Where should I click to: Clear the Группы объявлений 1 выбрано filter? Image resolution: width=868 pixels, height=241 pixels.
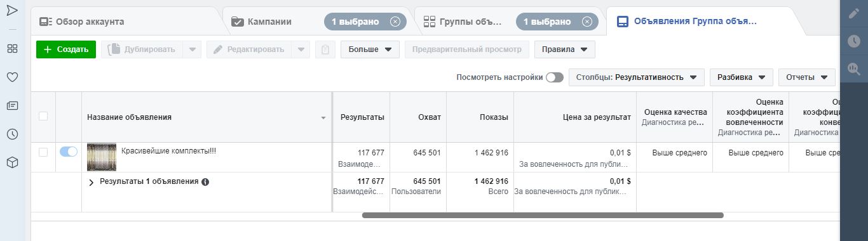(x=587, y=22)
